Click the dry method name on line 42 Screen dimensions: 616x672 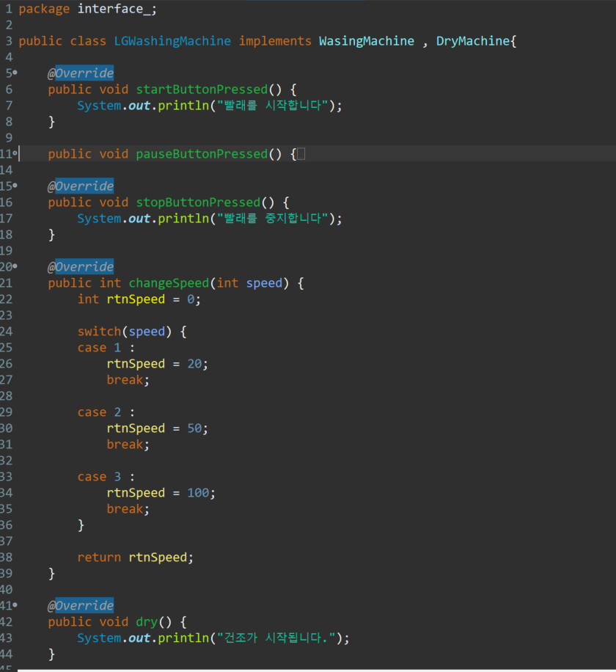tap(147, 622)
